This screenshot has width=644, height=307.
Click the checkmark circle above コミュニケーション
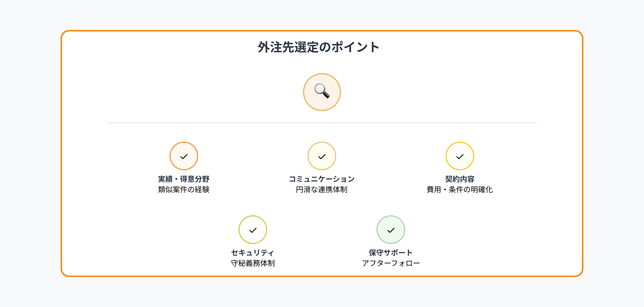[x=322, y=156]
